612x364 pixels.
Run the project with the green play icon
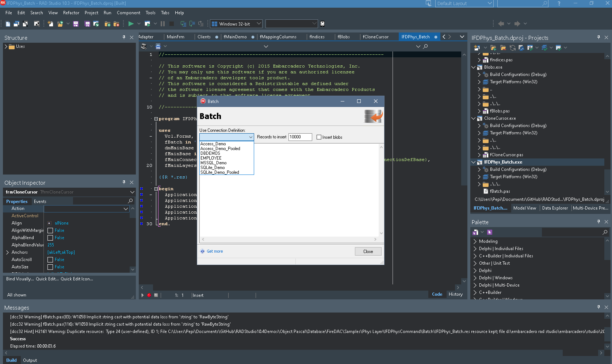(x=131, y=24)
